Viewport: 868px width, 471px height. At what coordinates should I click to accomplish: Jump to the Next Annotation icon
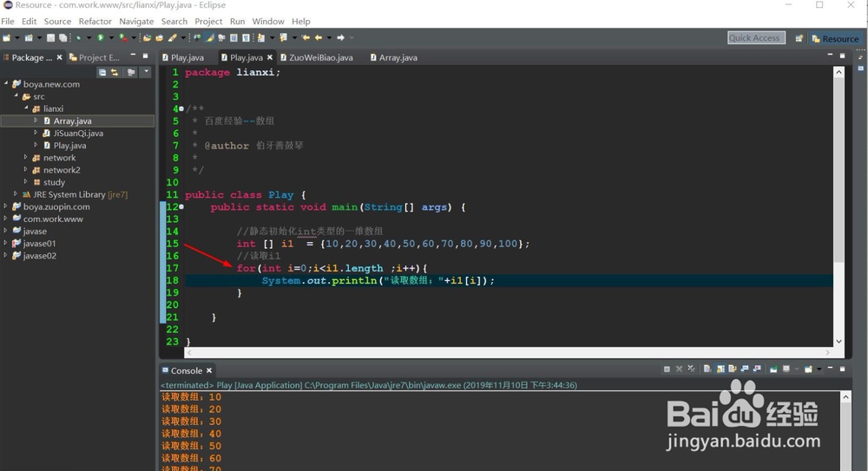(260, 38)
